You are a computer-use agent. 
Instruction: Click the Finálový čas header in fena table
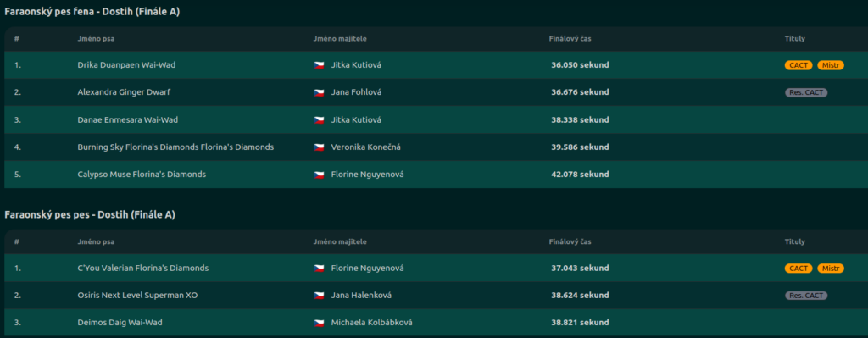[574, 39]
